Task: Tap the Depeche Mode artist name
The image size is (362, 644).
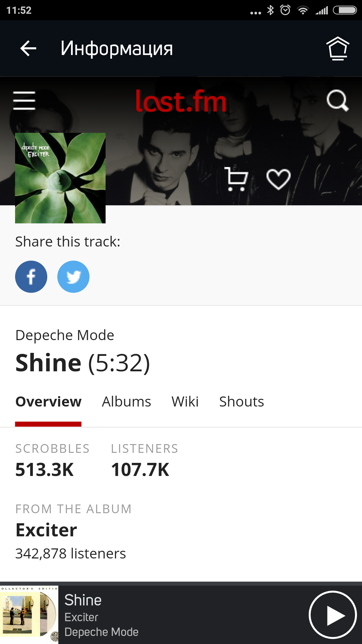Action: [x=65, y=335]
